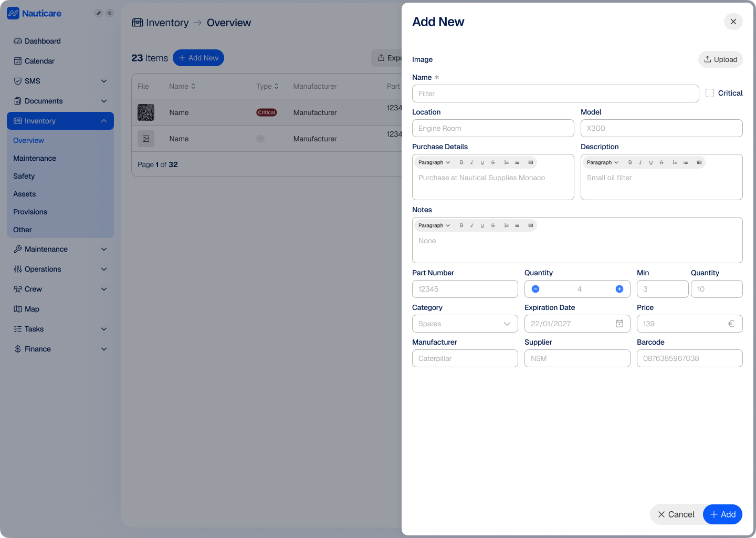Select Provisions under Inventory
756x538 pixels.
click(30, 212)
